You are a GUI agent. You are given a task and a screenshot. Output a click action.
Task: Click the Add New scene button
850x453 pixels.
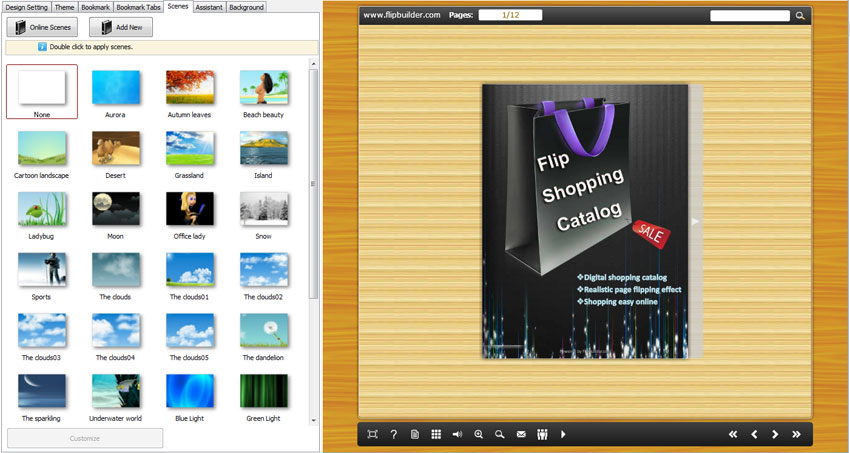[x=121, y=28]
